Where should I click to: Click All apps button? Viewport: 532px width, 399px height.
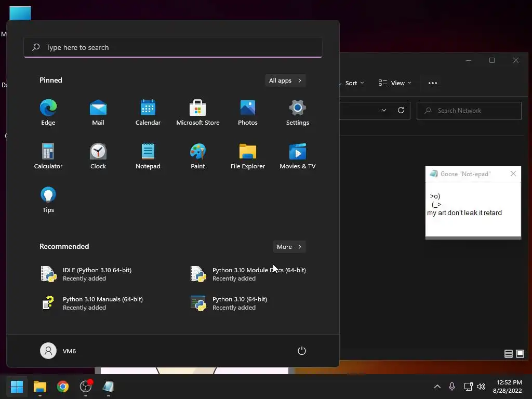285,81
